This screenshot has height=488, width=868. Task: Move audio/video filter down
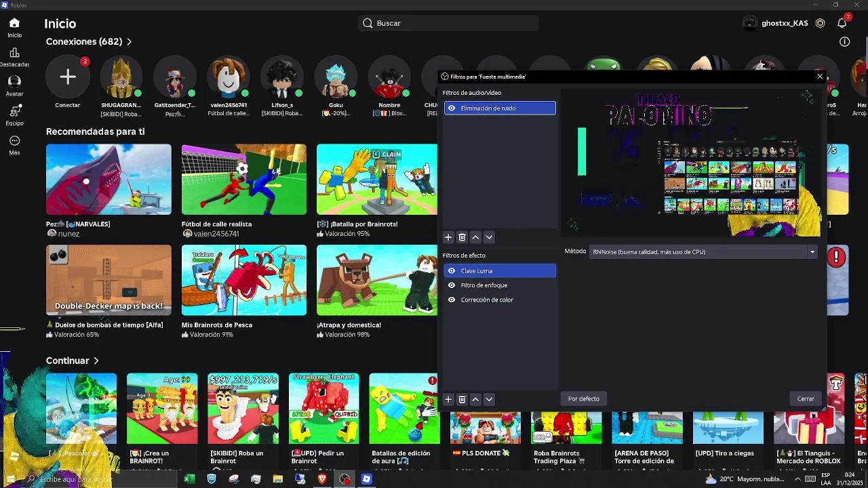point(489,237)
